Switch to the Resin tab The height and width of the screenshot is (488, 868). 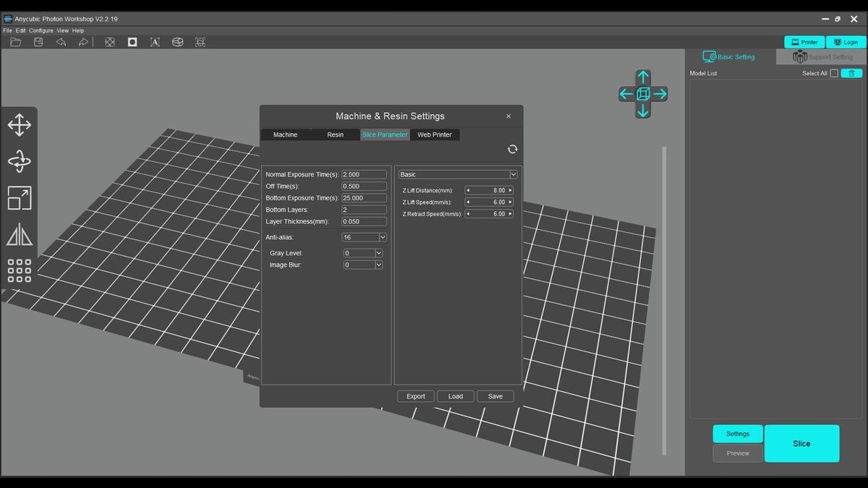coord(335,134)
